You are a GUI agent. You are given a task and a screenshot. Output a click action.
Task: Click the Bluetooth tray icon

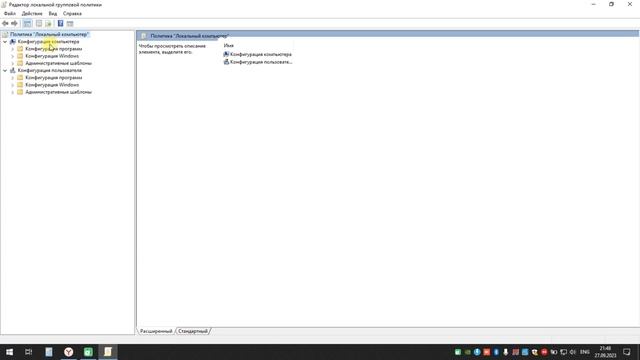pos(496,352)
